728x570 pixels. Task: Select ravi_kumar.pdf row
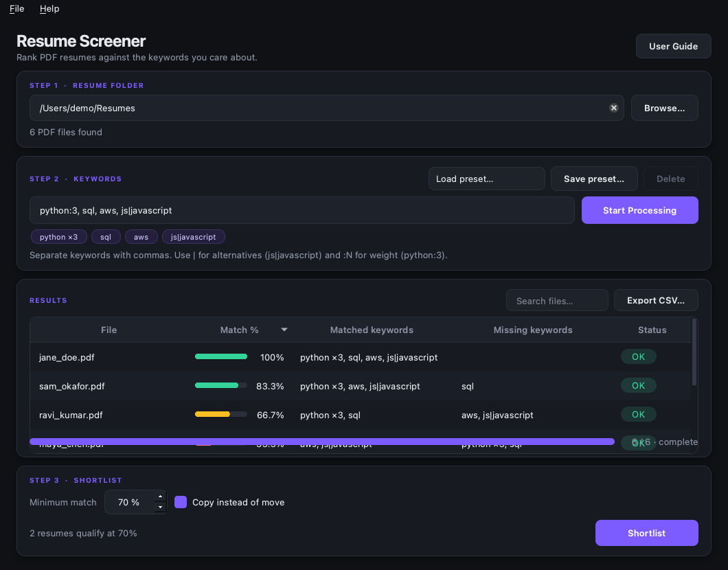pos(361,415)
